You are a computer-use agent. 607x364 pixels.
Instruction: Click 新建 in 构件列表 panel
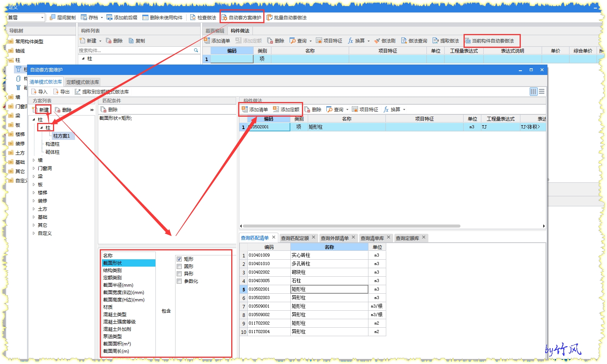(88, 41)
